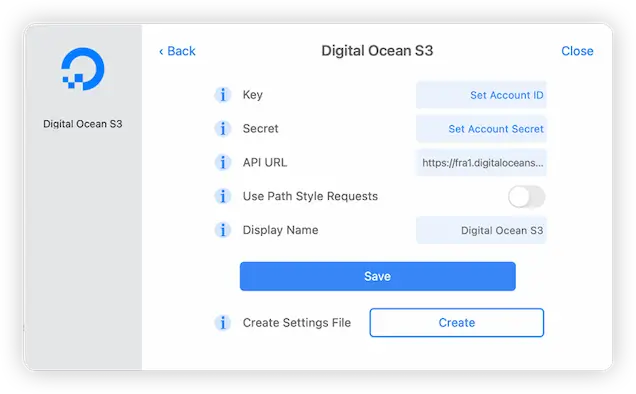Click the Secret label text
636x394 pixels.
click(260, 129)
